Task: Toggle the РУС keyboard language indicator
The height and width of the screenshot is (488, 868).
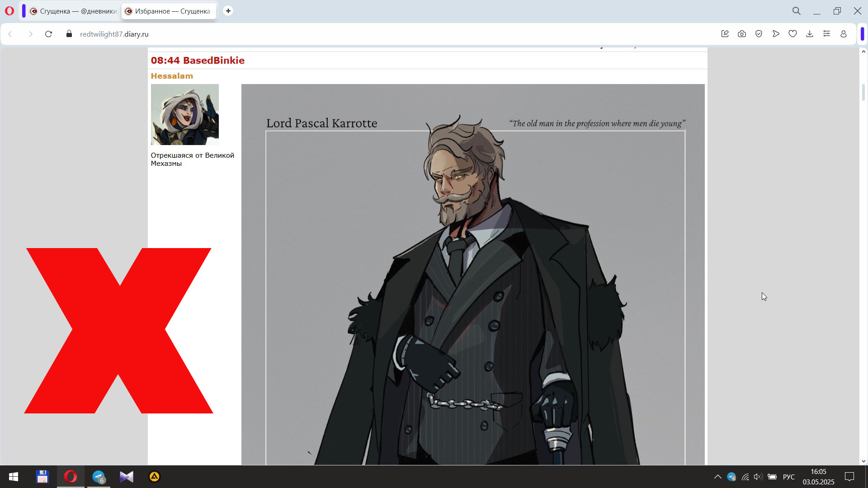Action: click(789, 477)
